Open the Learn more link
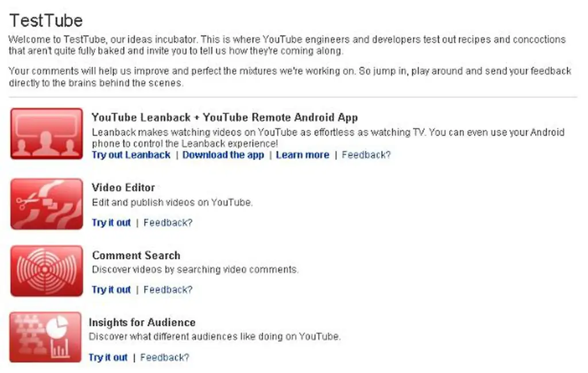The image size is (588, 373). coord(303,155)
